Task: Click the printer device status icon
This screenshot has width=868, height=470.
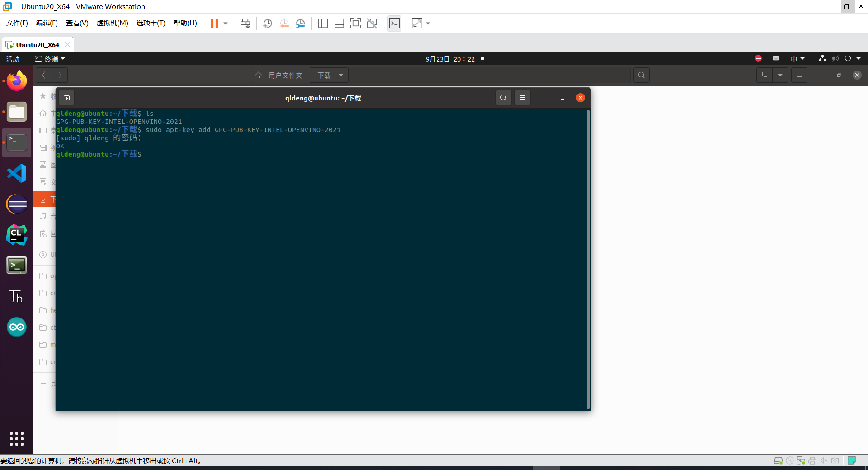Action: 812,461
